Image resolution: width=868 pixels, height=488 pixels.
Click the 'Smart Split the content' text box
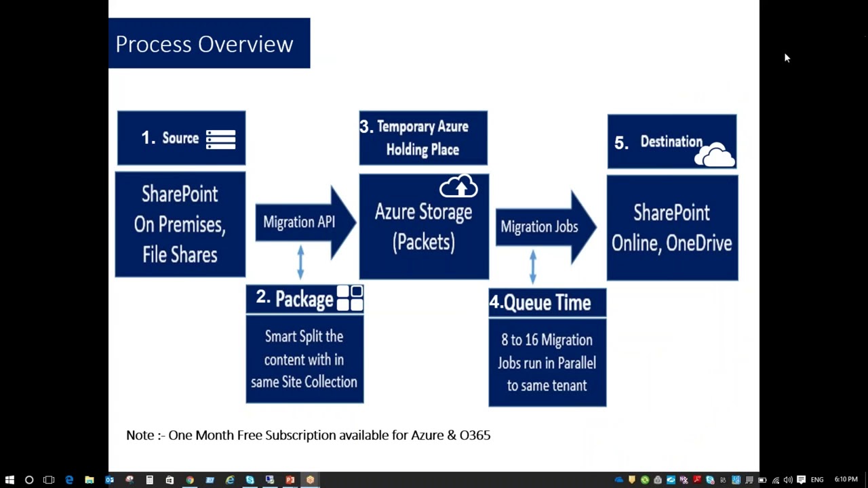pos(304,359)
